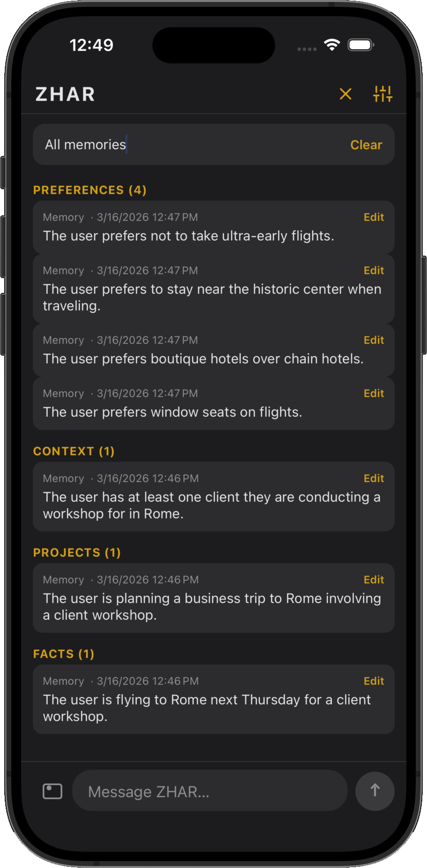Collapse the FACTS section

63,653
